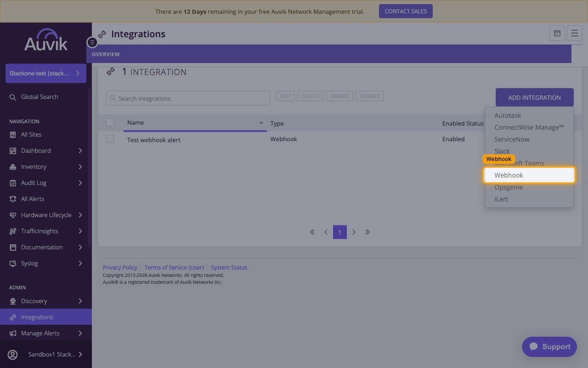Click the TrafficInsights icon
The image size is (588, 368).
[x=13, y=231]
